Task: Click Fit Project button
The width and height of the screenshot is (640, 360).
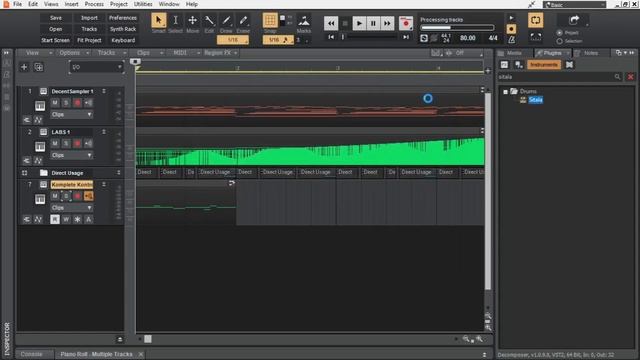Action: 89,40
